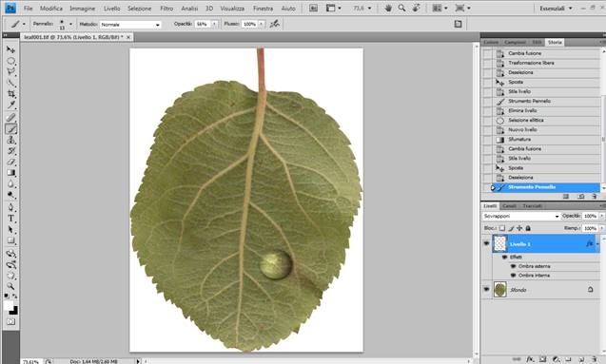This screenshot has width=606, height=364.
Task: Select the Shape tool
Action: click(x=10, y=240)
